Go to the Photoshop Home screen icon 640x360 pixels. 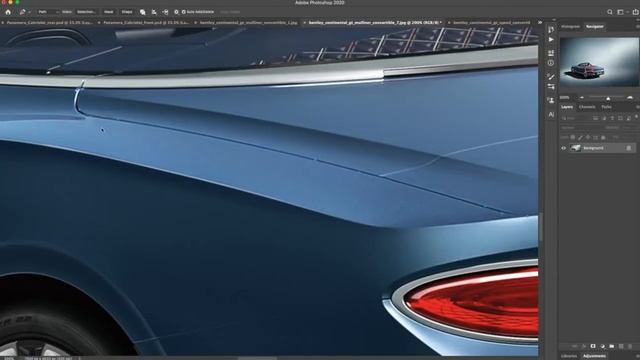point(8,12)
